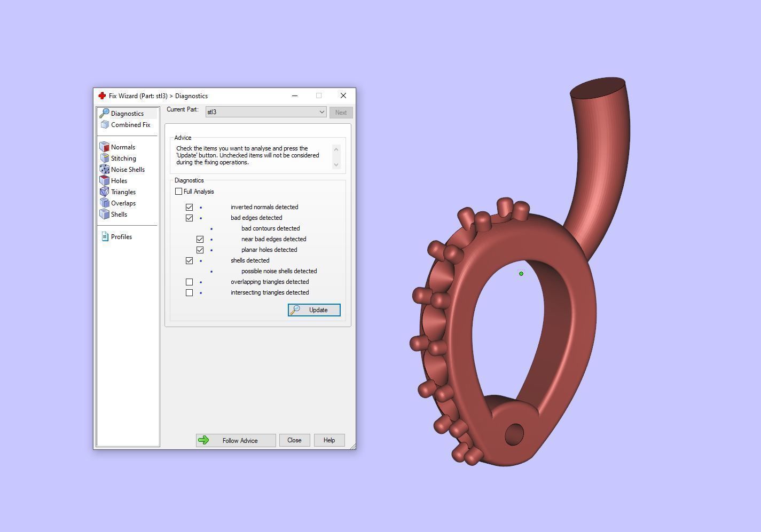Click the green point on the 3D model
This screenshot has height=532, width=761.
point(521,274)
